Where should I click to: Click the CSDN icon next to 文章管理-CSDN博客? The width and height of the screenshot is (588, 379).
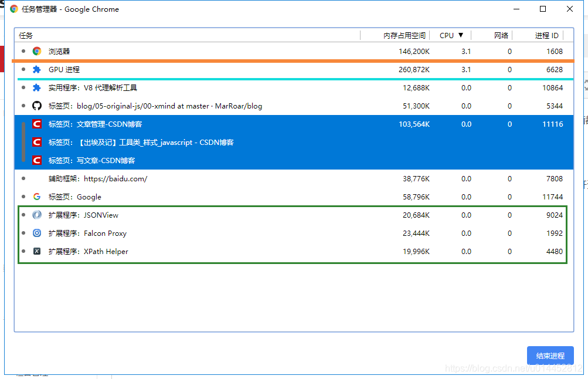pos(37,124)
